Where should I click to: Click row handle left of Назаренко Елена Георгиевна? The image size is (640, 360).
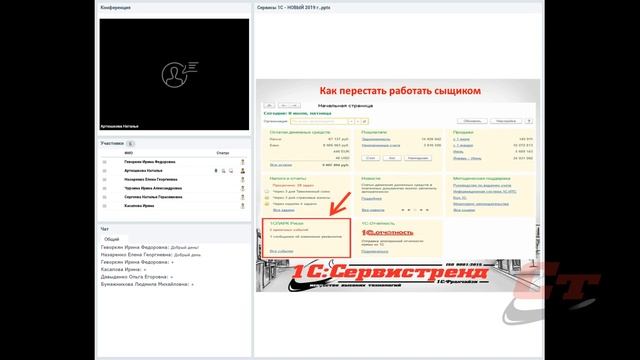pyautogui.click(x=104, y=180)
